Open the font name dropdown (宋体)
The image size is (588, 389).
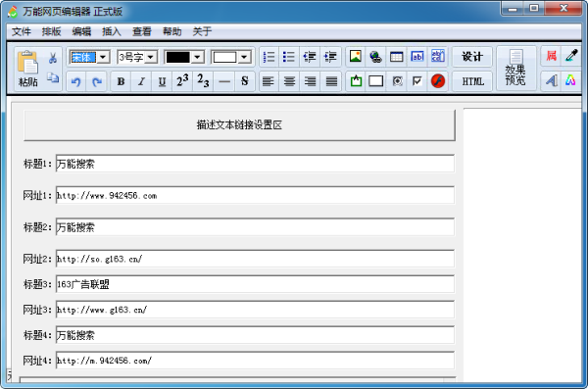pyautogui.click(x=103, y=58)
